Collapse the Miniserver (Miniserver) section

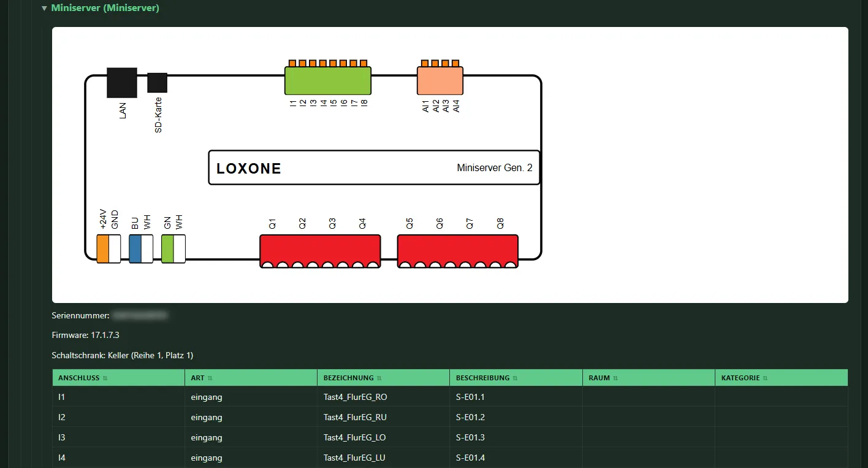(44, 9)
